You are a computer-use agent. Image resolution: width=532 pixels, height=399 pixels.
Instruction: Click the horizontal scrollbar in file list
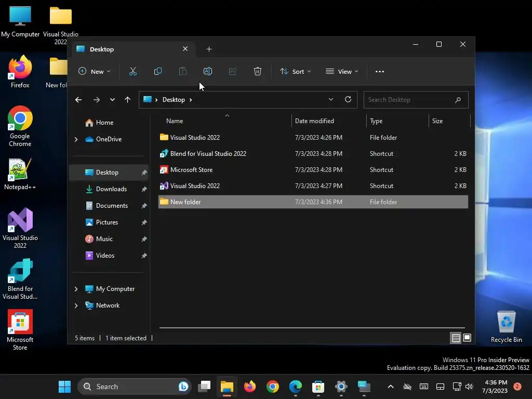(x=312, y=328)
